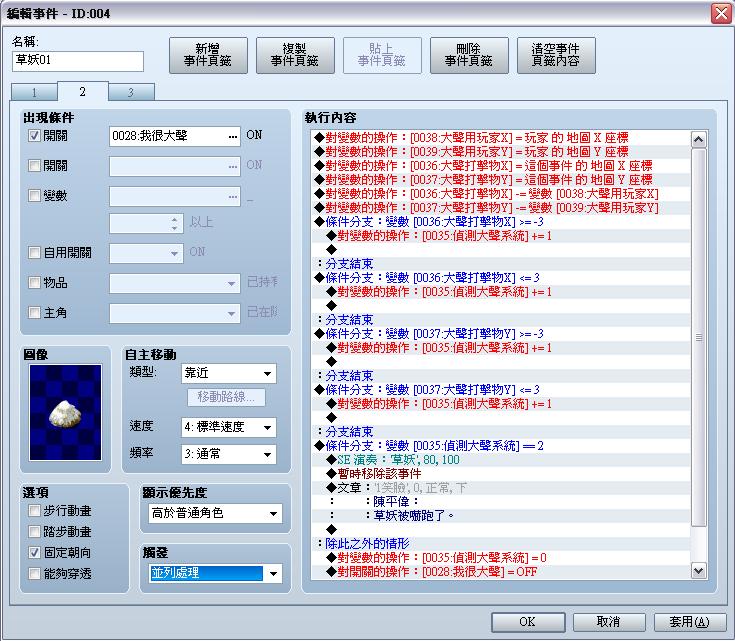Switch to event page tab 1
This screenshot has height=641, width=735.
coord(34,92)
